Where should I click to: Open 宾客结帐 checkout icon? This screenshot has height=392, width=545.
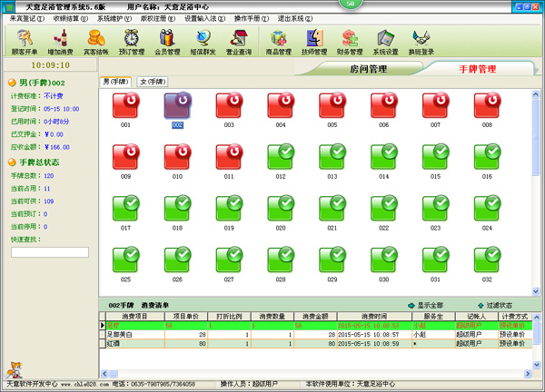94,42
